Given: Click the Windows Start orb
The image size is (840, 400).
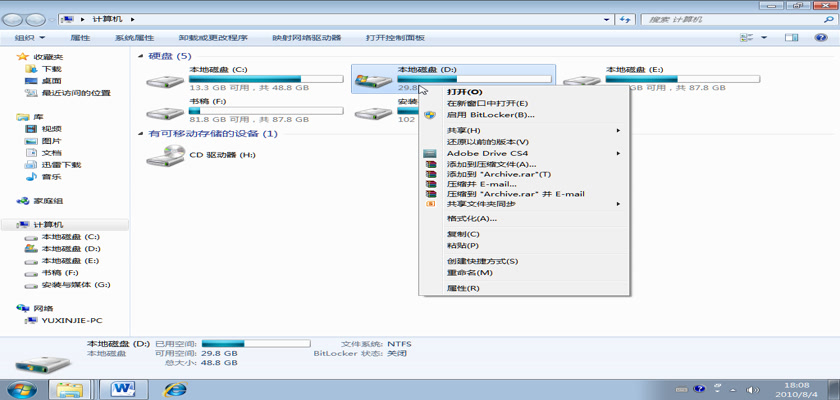Looking at the screenshot, I should pos(22,387).
